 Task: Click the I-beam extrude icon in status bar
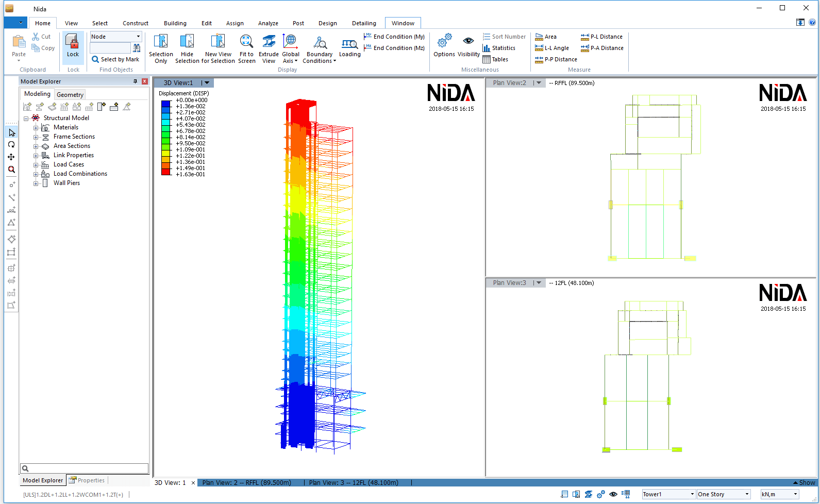(589, 494)
